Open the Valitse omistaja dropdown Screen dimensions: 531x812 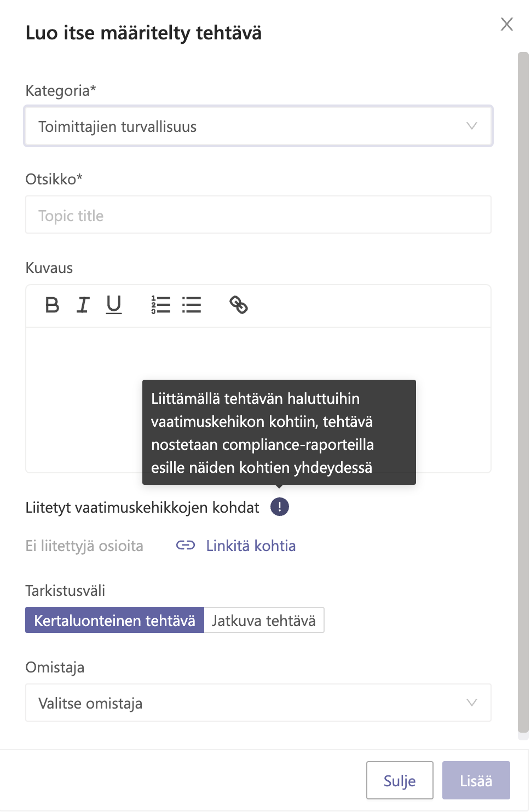pos(258,703)
